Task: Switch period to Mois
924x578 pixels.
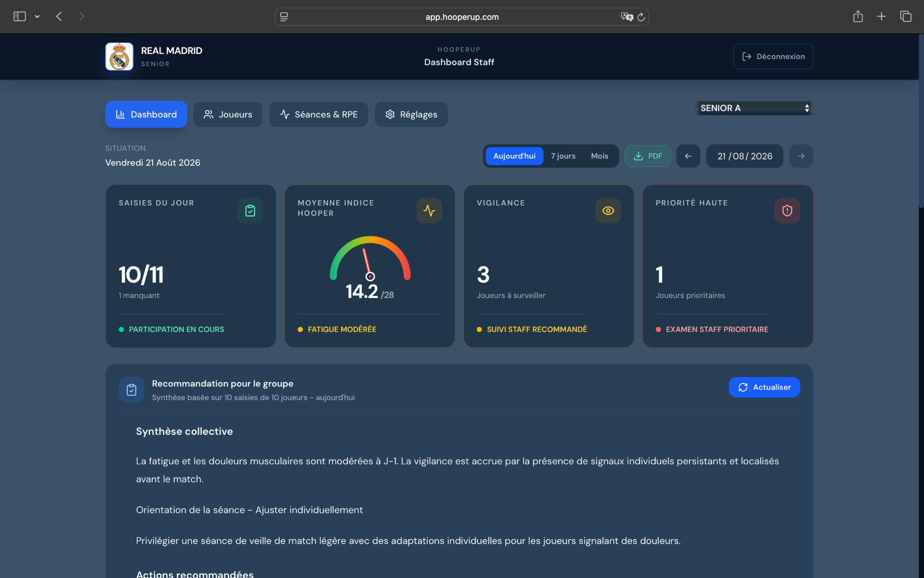Action: [600, 156]
